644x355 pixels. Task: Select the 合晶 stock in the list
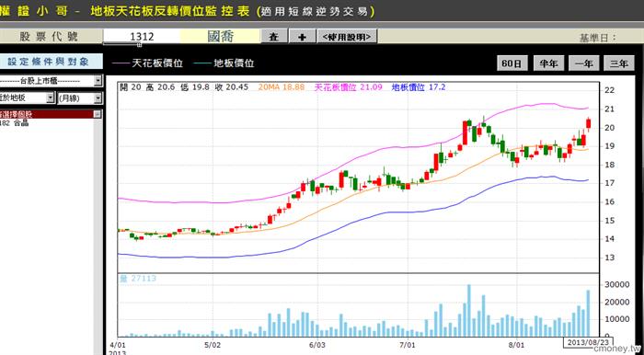click(15, 123)
